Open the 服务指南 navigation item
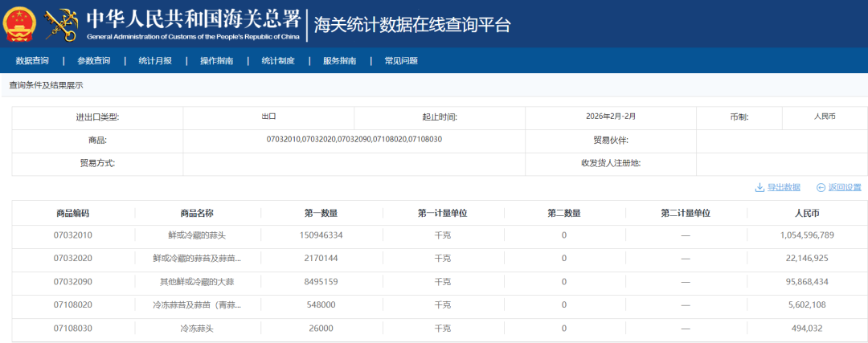This screenshot has width=868, height=343. (339, 61)
